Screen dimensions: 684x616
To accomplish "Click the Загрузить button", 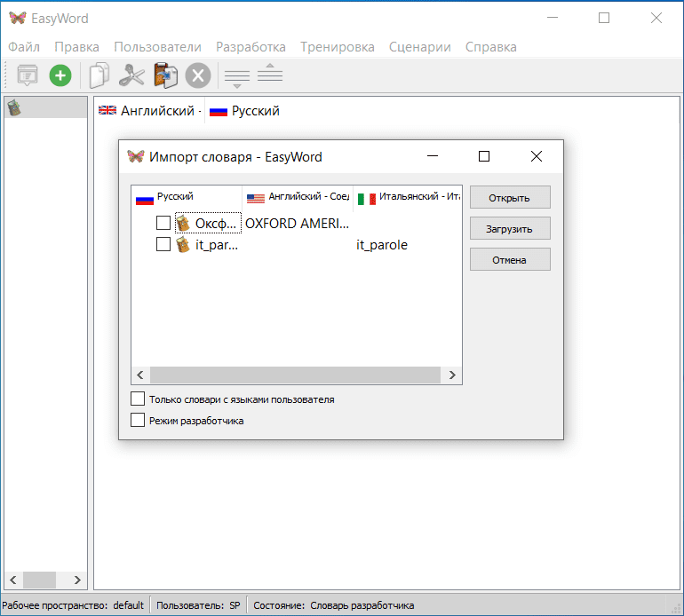I will point(510,228).
